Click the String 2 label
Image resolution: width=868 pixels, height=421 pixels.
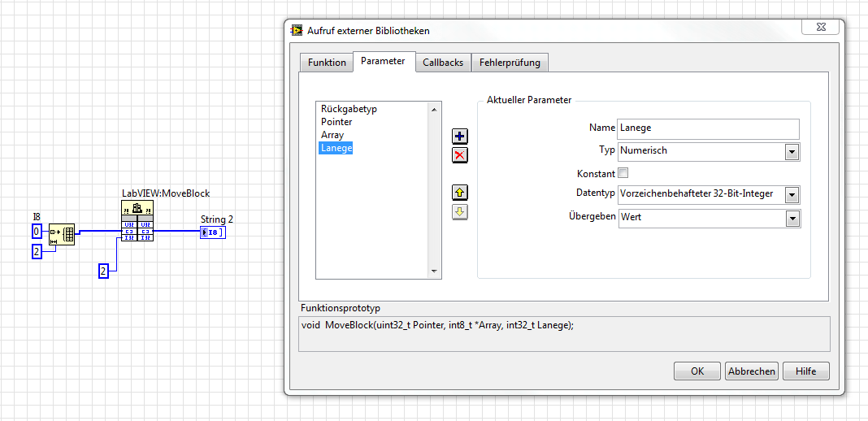(x=216, y=219)
